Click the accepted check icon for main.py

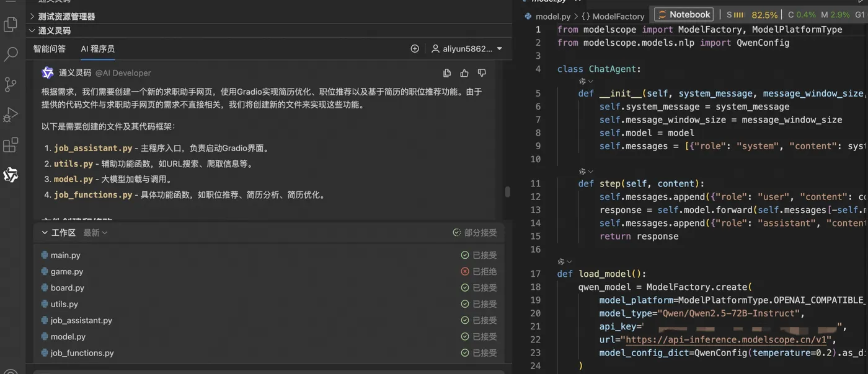(465, 255)
